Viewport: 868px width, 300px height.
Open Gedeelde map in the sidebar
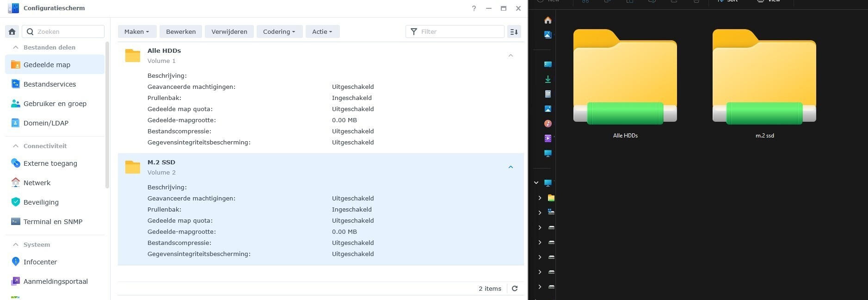coord(55,65)
